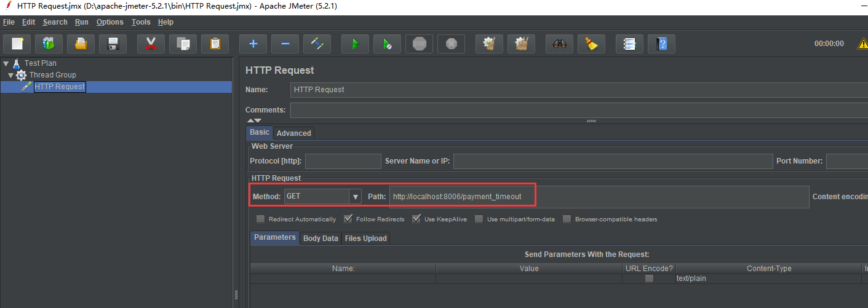The width and height of the screenshot is (868, 308).
Task: Click the Name input field
Action: [x=579, y=90]
